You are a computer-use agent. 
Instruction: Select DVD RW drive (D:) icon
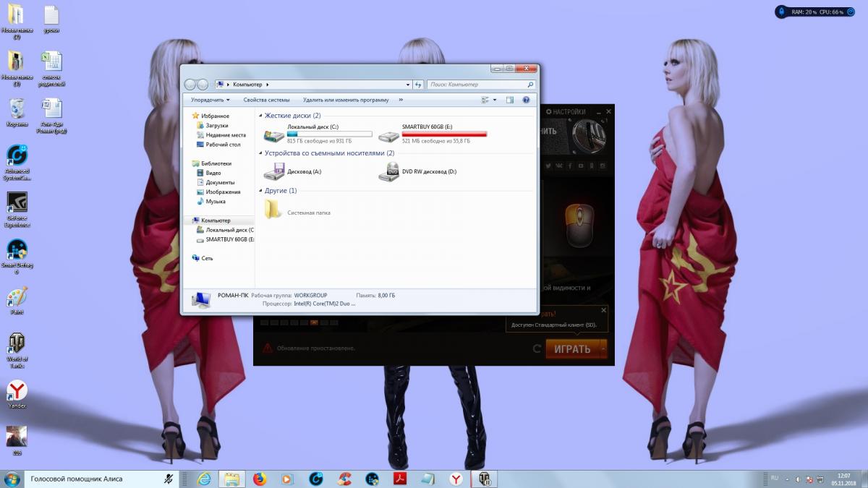pyautogui.click(x=389, y=172)
